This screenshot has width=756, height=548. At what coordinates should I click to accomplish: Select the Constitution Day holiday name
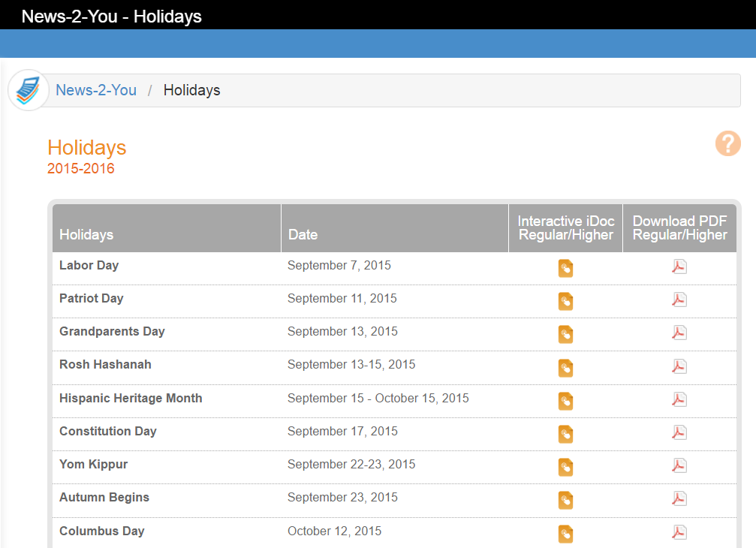(x=108, y=432)
